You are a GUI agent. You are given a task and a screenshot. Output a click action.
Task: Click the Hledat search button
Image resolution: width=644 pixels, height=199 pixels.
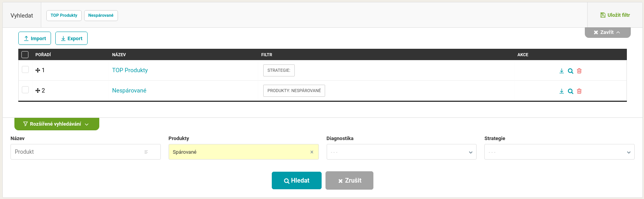tap(297, 181)
